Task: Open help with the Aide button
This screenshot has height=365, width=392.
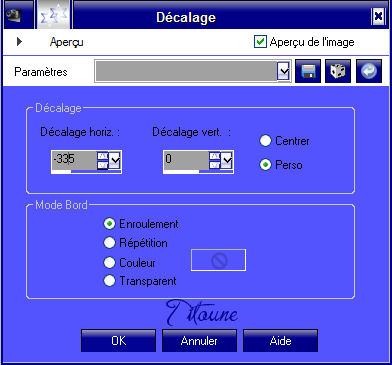Action: tap(280, 341)
